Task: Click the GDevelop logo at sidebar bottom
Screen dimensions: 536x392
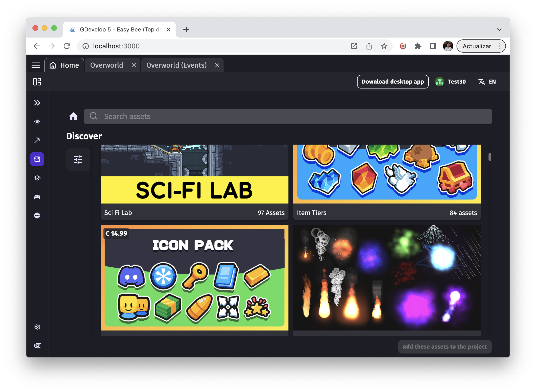Action: pos(37,346)
